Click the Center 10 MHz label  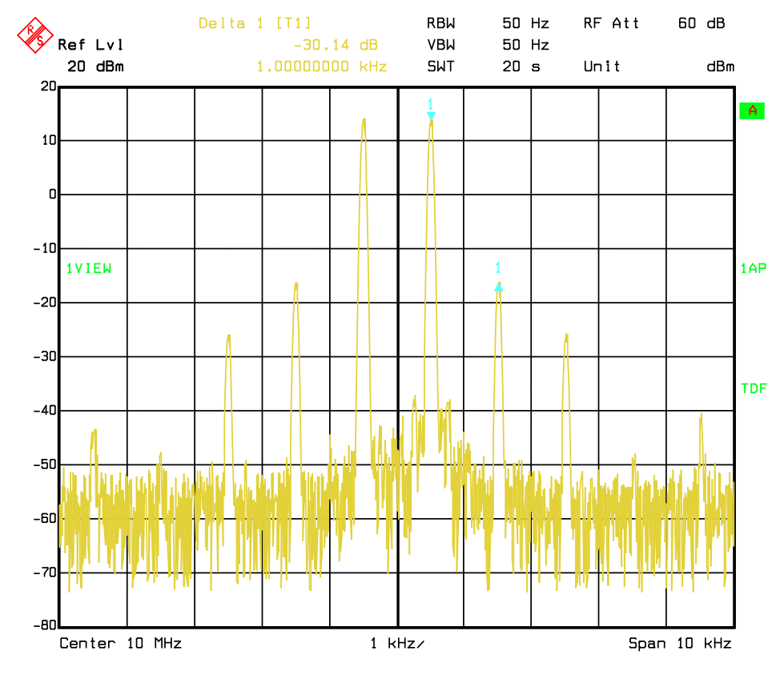point(120,643)
